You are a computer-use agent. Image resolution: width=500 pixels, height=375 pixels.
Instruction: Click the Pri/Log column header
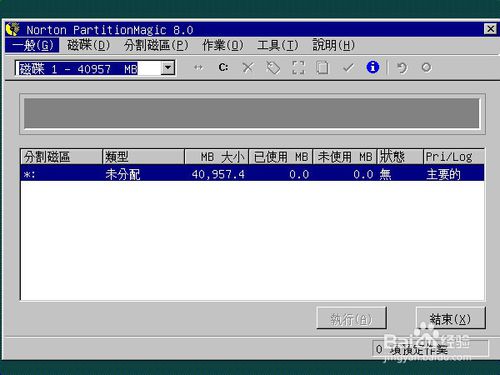click(x=454, y=157)
